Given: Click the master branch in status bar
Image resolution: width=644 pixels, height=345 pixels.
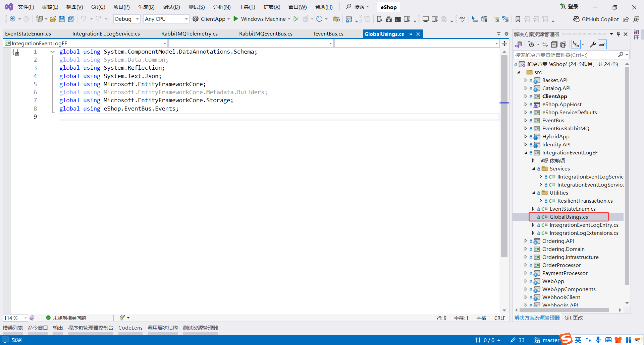Looking at the screenshot, I should tap(547, 340).
